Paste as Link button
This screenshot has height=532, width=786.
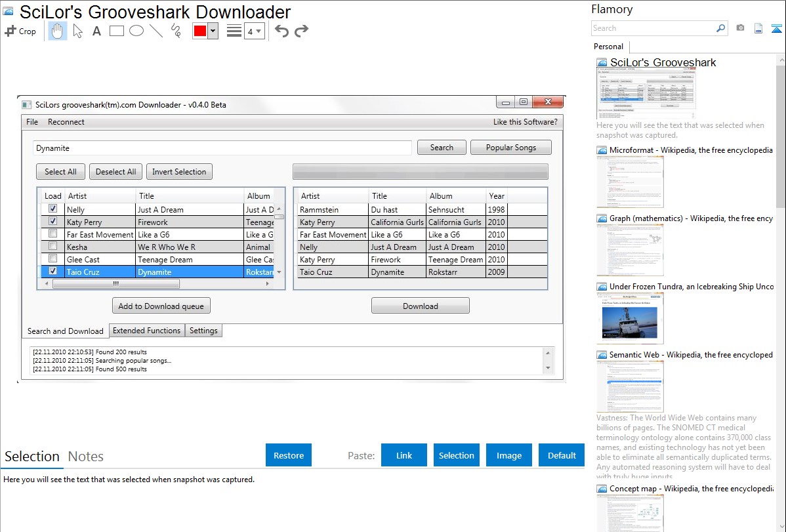pos(404,455)
